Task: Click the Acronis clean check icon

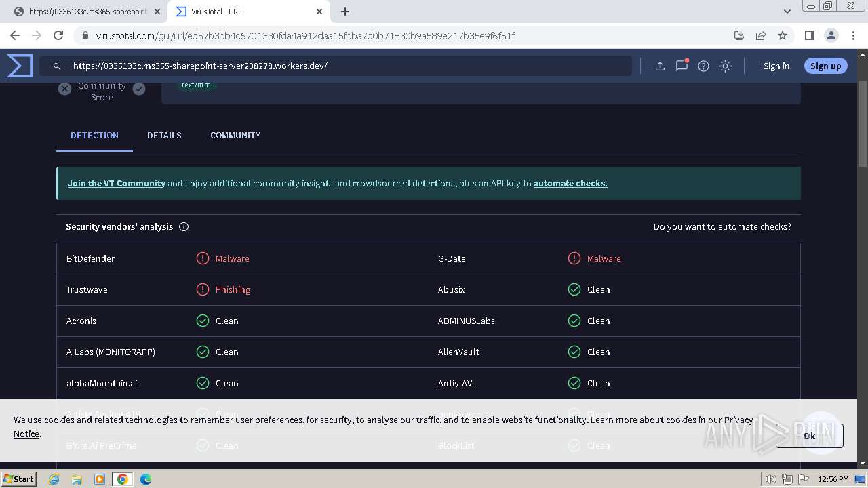Action: pos(203,321)
